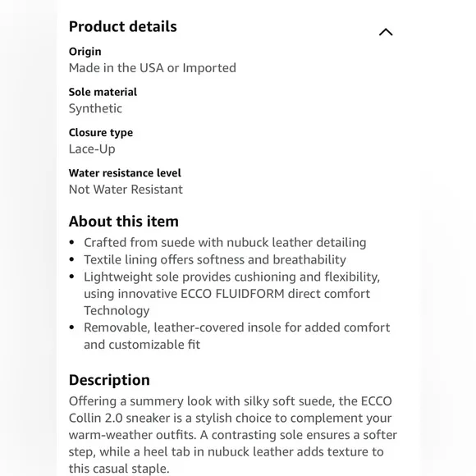Select the Textile lining bullet point
Viewport: 476px width, 476px height.
tap(215, 259)
